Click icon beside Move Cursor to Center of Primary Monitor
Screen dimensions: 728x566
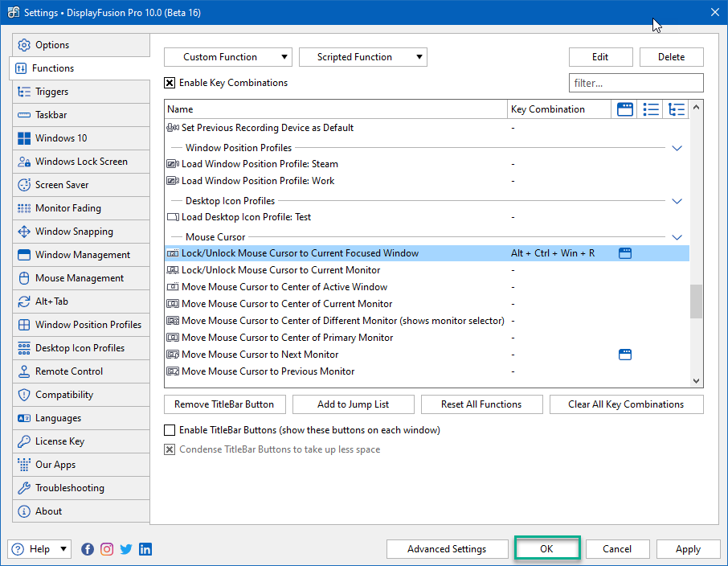coord(173,338)
